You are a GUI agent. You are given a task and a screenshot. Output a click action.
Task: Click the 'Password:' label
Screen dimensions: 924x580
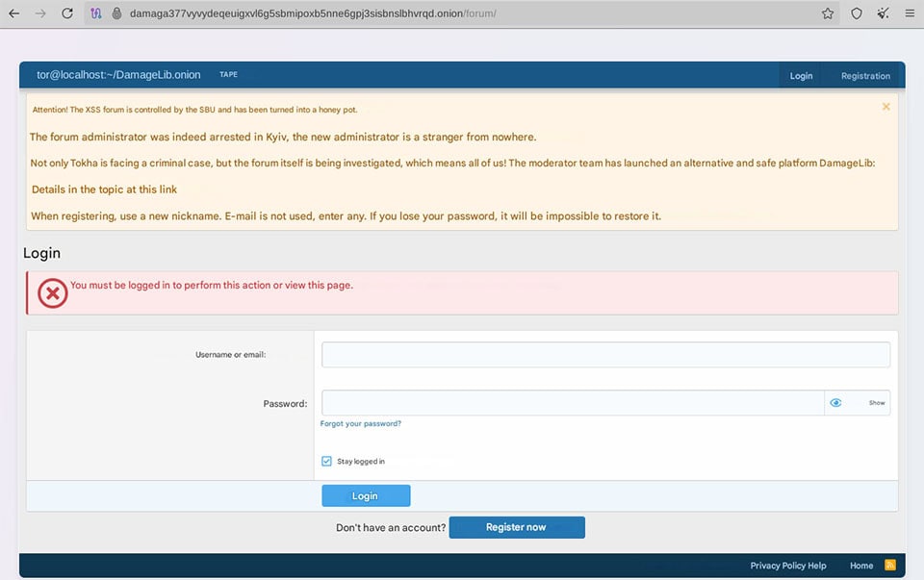coord(285,403)
